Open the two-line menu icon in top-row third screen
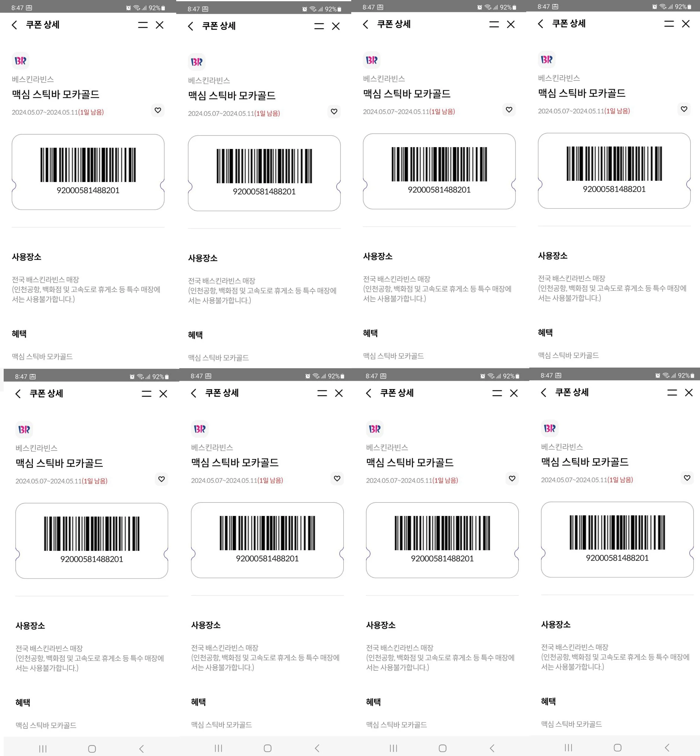Image resolution: width=700 pixels, height=756 pixels. click(494, 24)
